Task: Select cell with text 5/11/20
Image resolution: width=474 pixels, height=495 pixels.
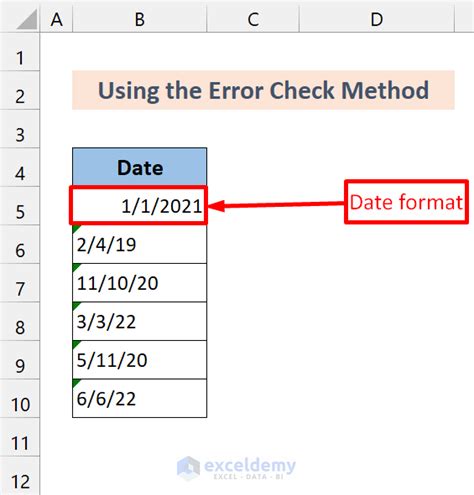Action: tap(140, 360)
